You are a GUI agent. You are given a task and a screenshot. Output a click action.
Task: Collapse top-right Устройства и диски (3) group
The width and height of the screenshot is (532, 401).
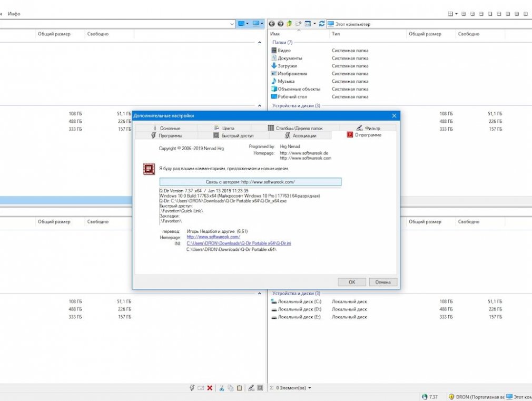(296, 105)
